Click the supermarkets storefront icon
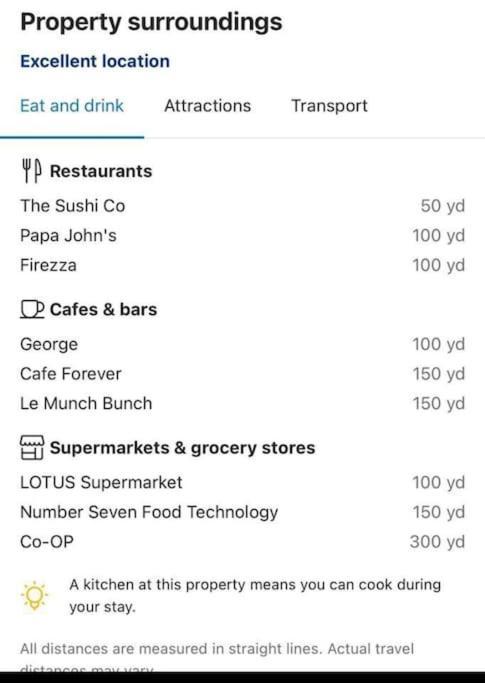 [x=32, y=448]
